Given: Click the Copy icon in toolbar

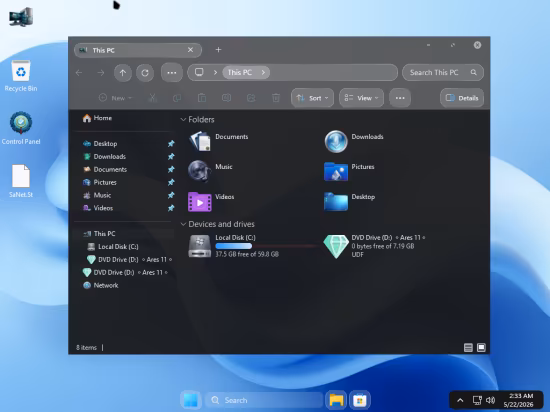Looking at the screenshot, I should (177, 98).
